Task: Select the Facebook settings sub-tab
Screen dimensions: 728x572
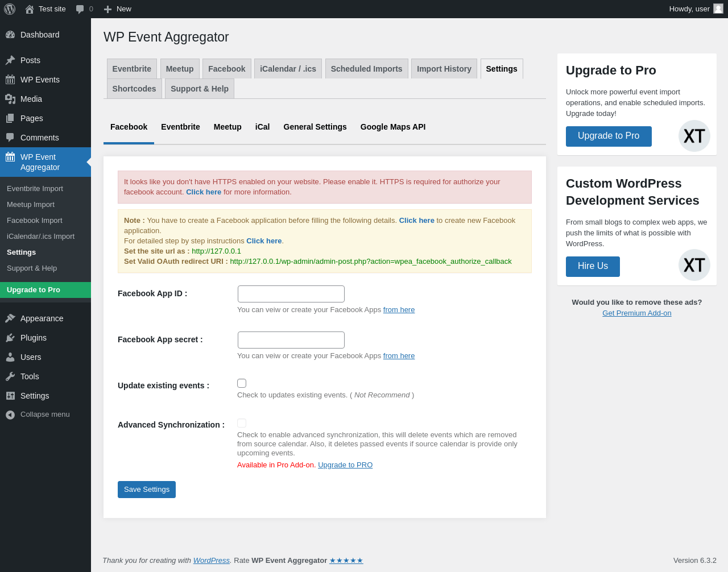Action: point(129,127)
